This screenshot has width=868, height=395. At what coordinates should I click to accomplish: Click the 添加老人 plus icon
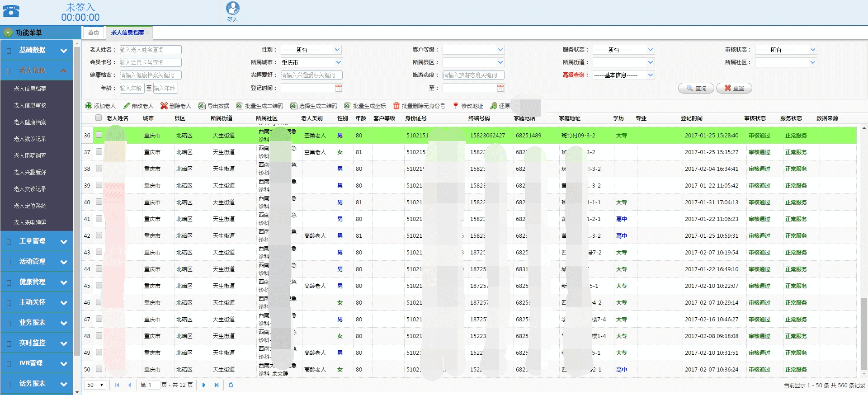click(x=89, y=106)
